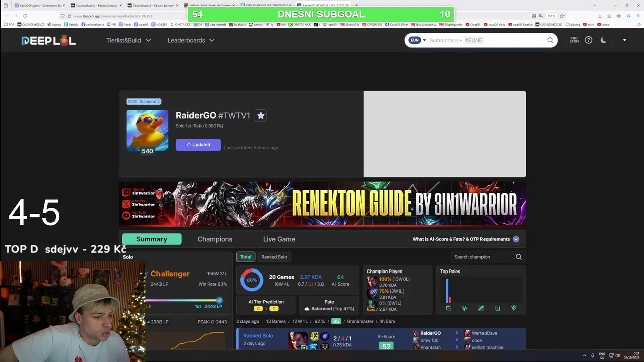Open the ENG CS language switcher
This screenshot has height=362, width=644.
coord(602,356)
